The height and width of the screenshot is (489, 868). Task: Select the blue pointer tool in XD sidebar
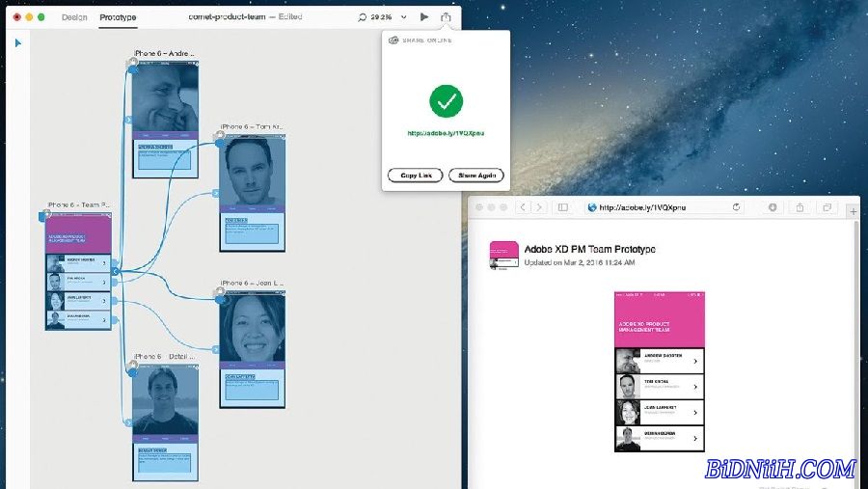pyautogui.click(x=17, y=42)
